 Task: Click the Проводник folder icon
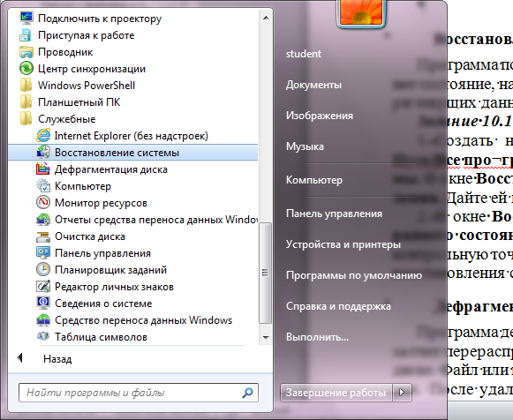coord(26,52)
